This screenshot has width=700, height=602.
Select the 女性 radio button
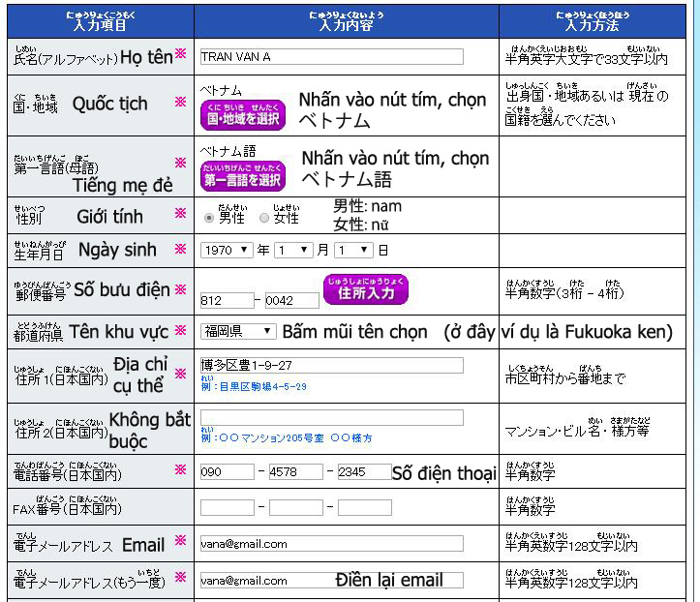[264, 218]
